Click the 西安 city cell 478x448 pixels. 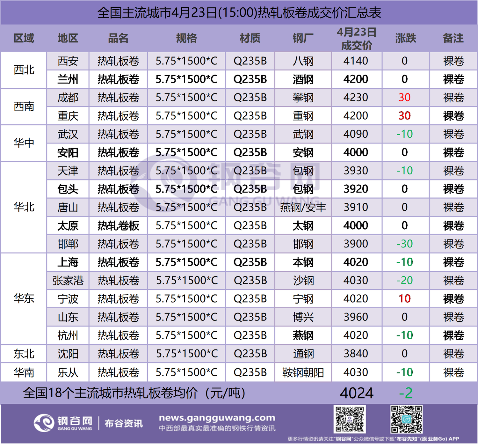68,61
